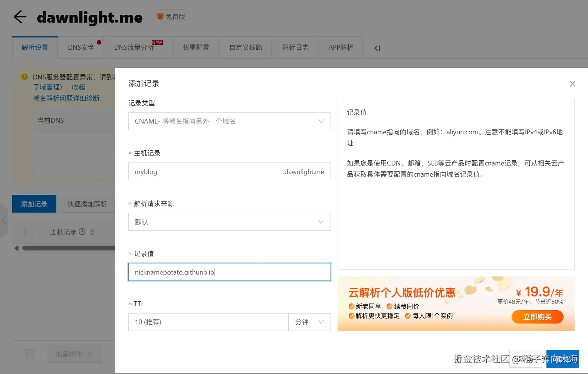Open the 解析请求来源 默认 dropdown

[x=230, y=222]
